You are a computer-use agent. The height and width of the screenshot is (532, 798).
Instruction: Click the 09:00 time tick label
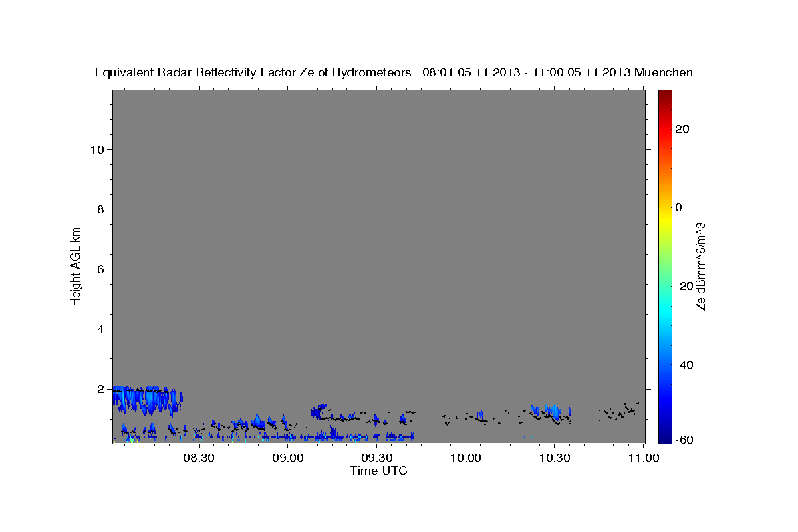[x=288, y=458]
